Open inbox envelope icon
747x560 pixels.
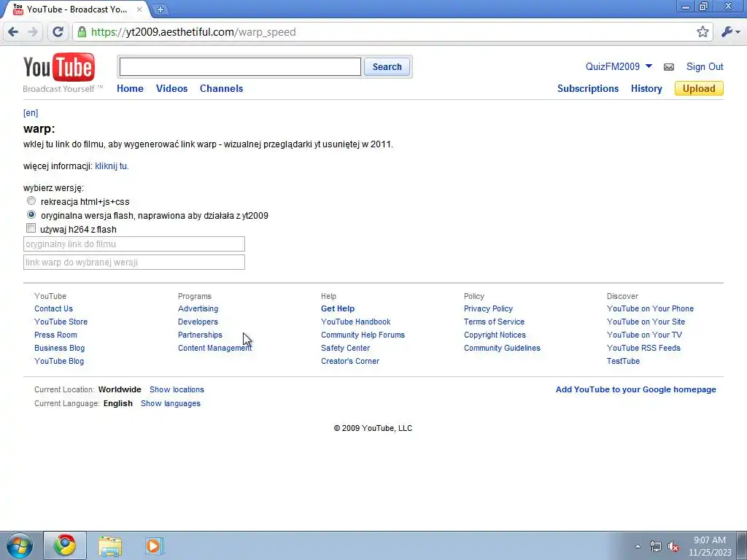[669, 67]
